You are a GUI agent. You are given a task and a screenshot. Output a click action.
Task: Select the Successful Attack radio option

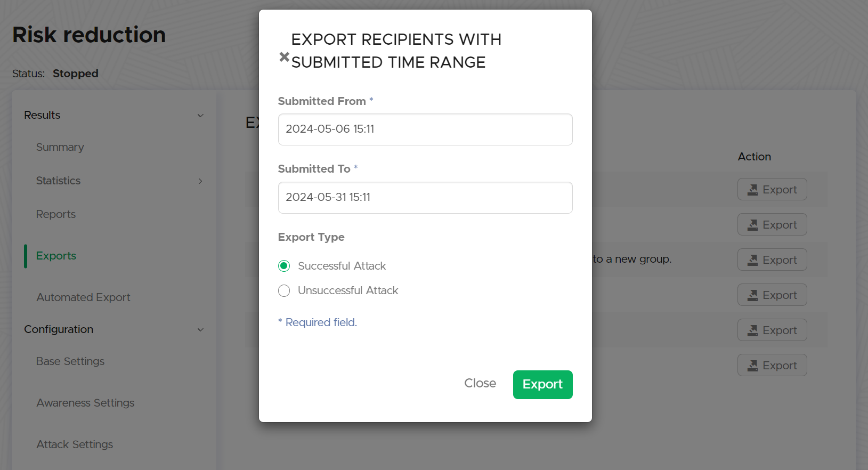pyautogui.click(x=284, y=266)
